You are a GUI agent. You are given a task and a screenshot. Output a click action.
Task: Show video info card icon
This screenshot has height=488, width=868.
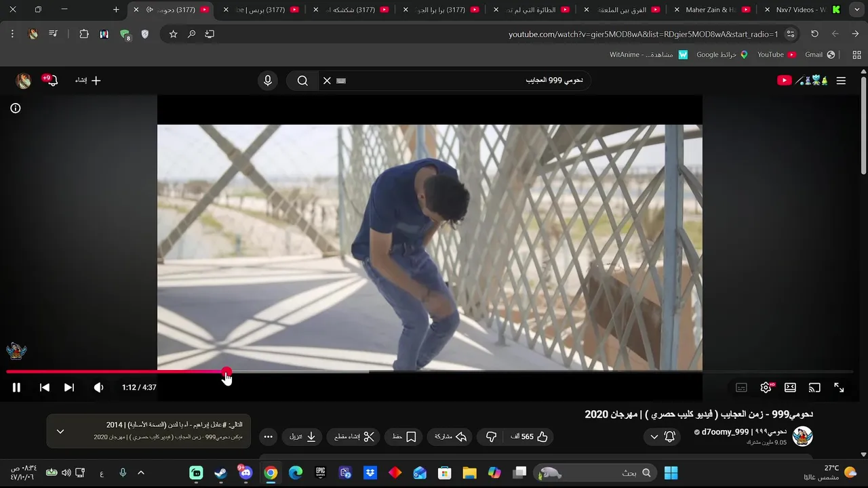point(16,108)
